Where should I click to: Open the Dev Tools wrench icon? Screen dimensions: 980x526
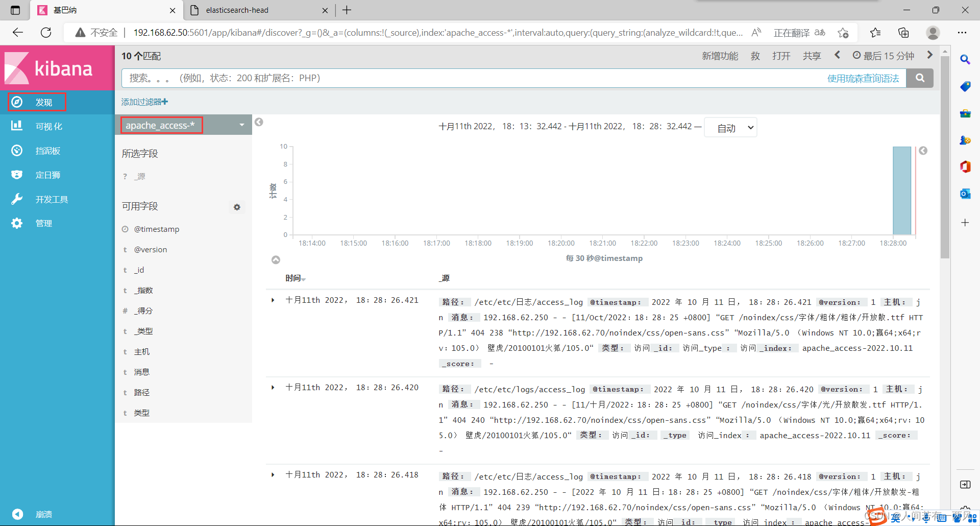click(x=17, y=199)
